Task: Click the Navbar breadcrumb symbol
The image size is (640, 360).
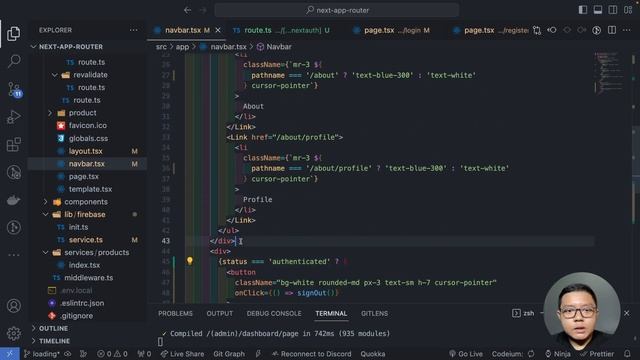Action: (274, 47)
